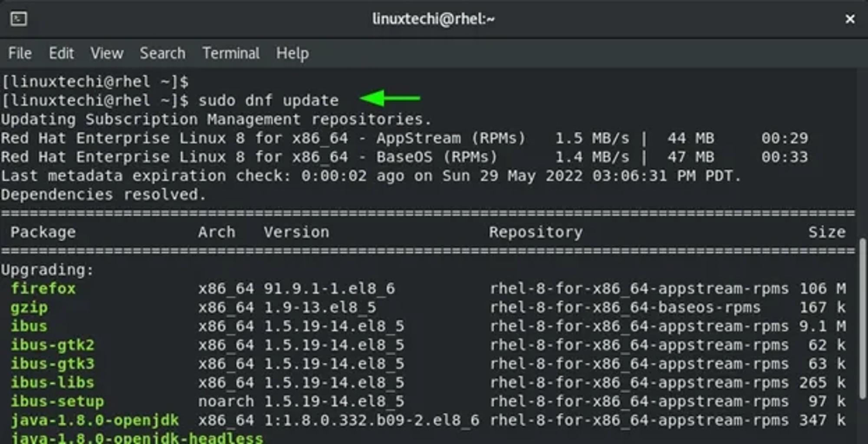Image resolution: width=868 pixels, height=444 pixels.
Task: Click the ibus-gtk2 package entry
Action: (x=53, y=345)
